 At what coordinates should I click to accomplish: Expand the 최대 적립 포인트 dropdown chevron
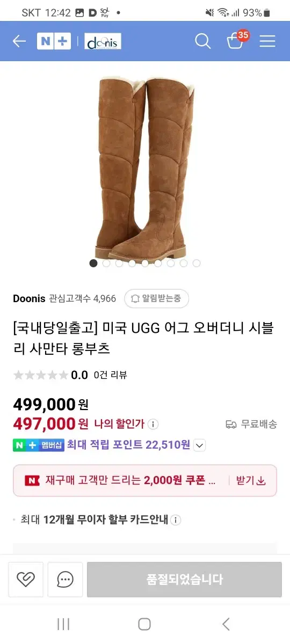(199, 445)
